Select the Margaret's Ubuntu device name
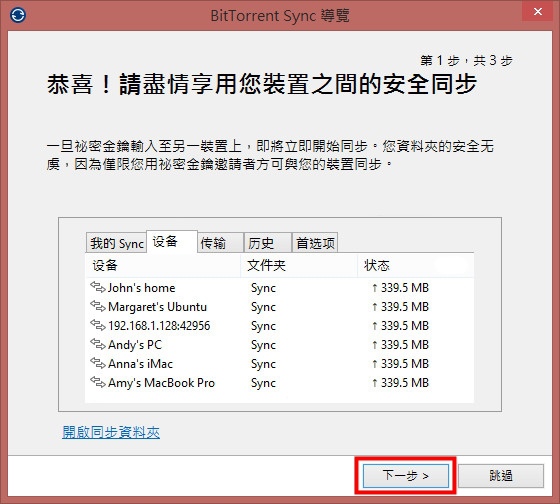This screenshot has height=504, width=560. point(158,307)
